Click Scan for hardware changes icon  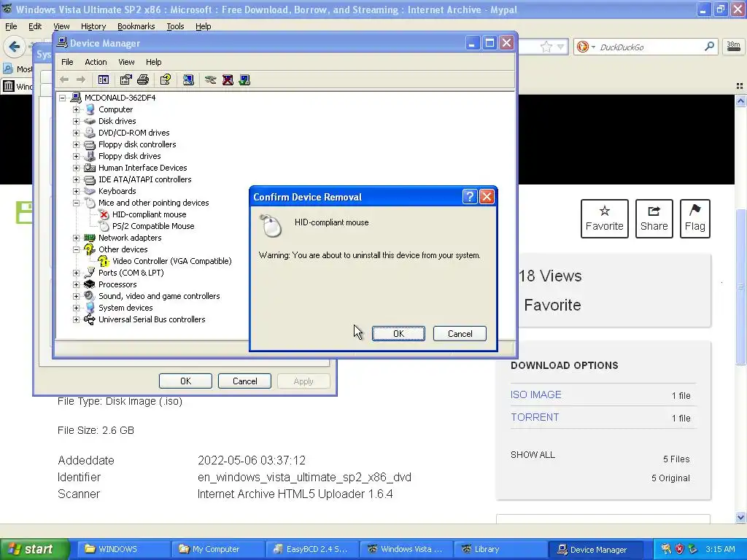point(188,80)
